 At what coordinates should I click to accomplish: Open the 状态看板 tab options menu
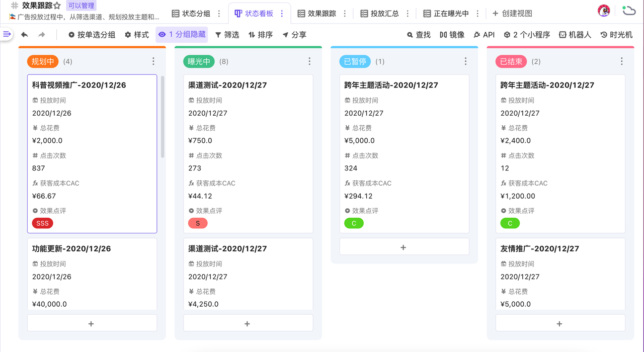(x=282, y=14)
